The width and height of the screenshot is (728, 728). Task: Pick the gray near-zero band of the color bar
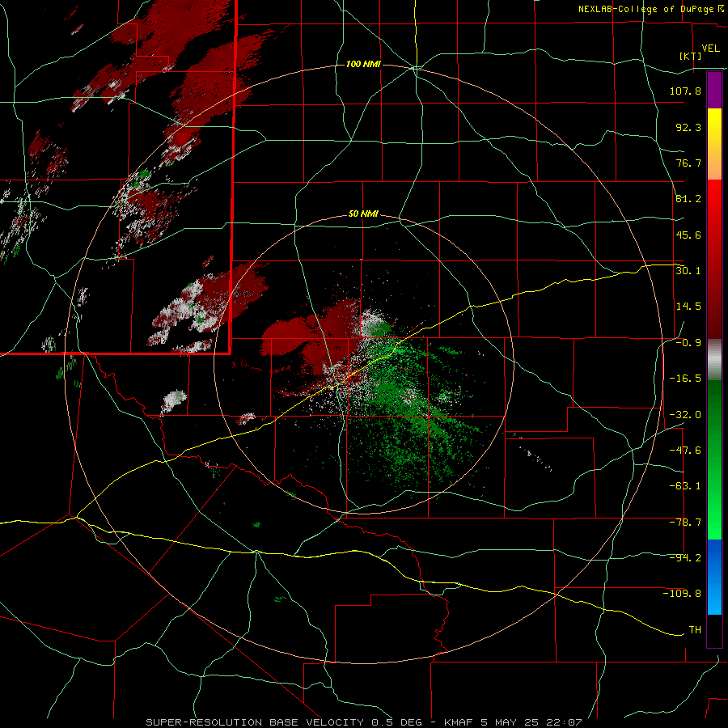click(x=714, y=360)
